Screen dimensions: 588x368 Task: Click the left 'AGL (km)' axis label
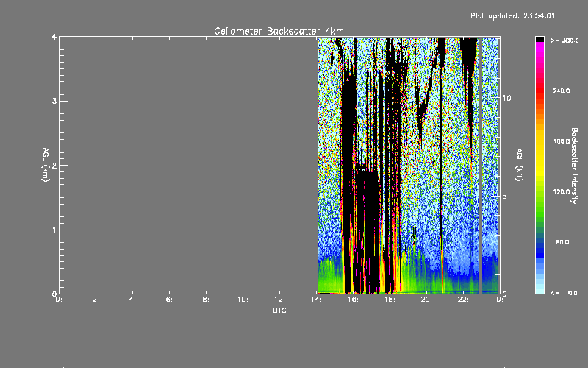46,165
